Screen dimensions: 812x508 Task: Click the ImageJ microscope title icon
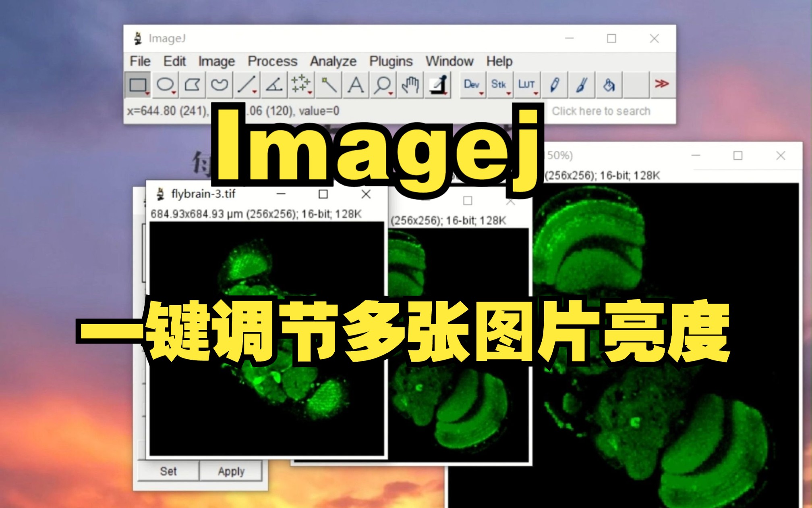(x=138, y=38)
